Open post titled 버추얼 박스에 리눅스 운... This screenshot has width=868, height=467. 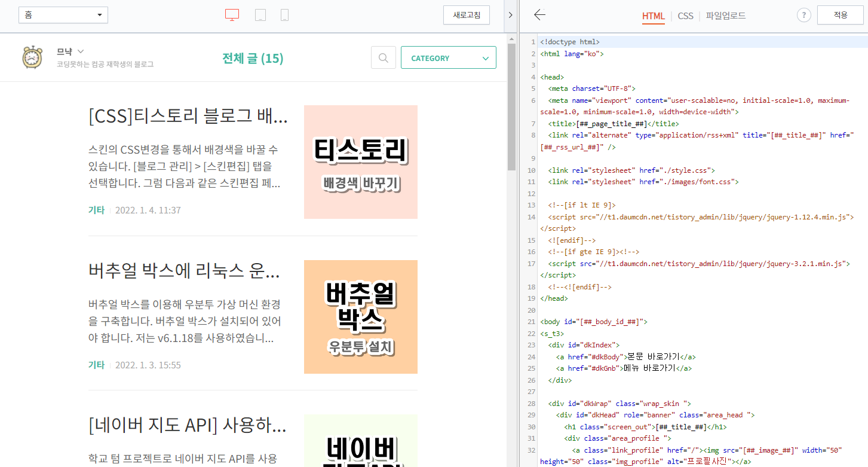click(x=184, y=271)
